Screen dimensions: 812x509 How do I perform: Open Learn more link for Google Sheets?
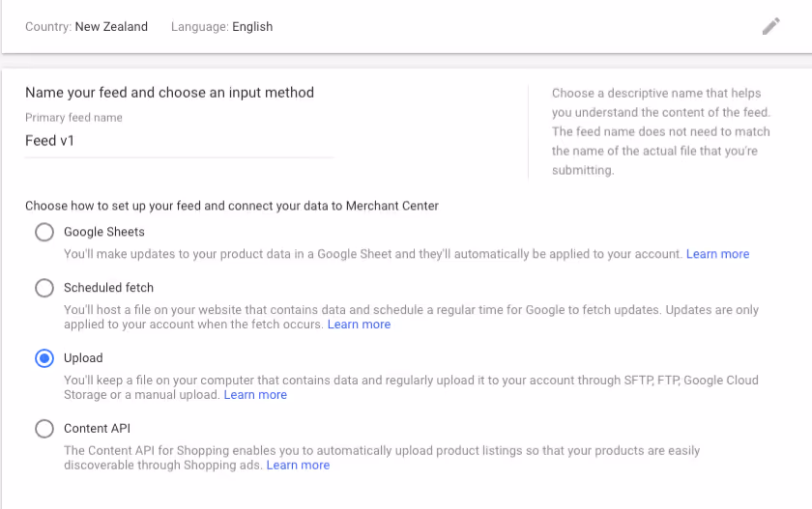click(717, 254)
